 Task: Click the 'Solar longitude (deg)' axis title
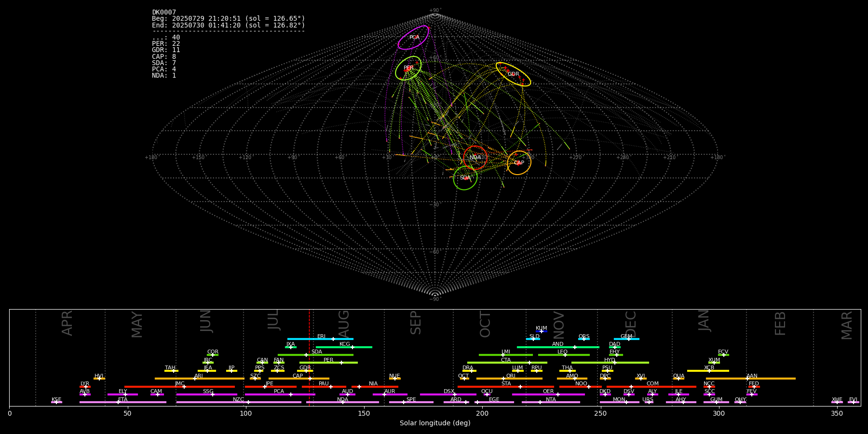435,423
